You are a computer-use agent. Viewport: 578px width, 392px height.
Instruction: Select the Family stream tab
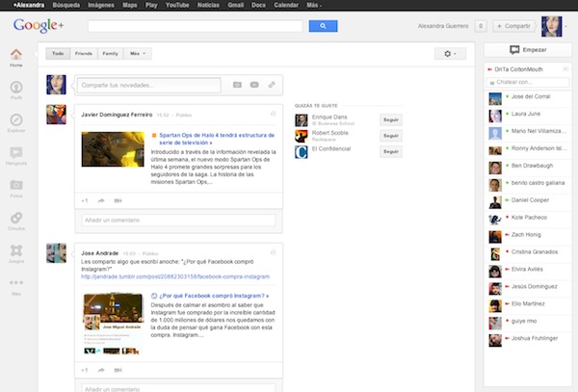point(110,54)
